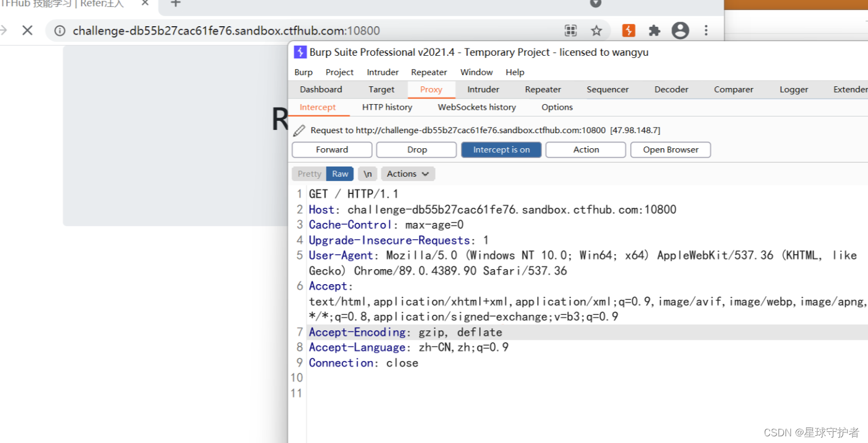The image size is (868, 443).
Task: Toggle the \n non-printing characters view
Action: pos(367,173)
